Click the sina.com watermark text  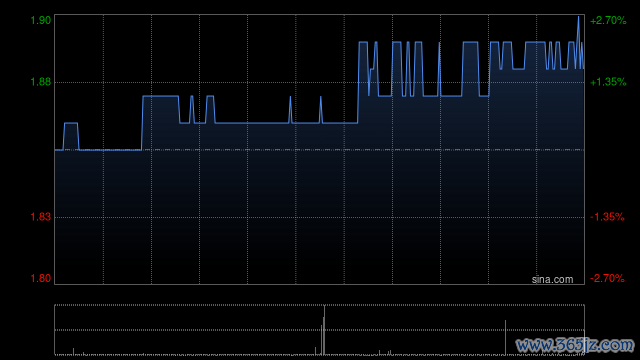coord(552,280)
